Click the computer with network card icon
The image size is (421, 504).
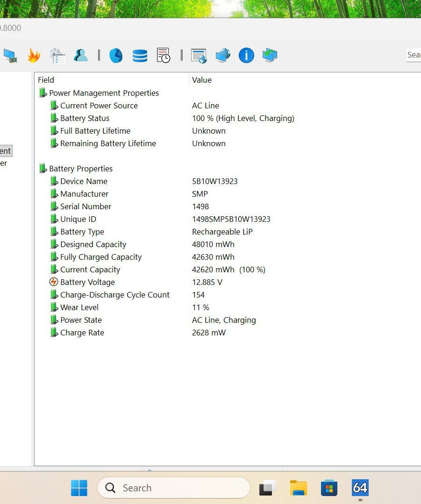pos(10,56)
